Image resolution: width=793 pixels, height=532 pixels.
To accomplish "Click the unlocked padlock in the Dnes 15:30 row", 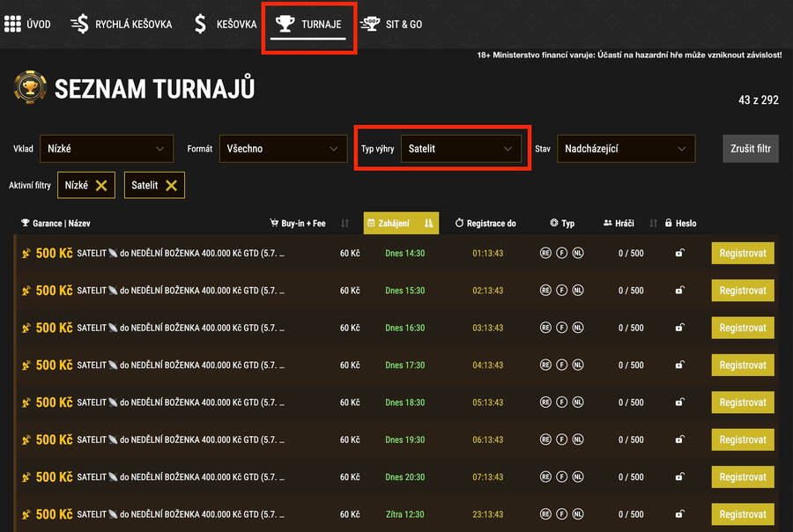I will [679, 291].
